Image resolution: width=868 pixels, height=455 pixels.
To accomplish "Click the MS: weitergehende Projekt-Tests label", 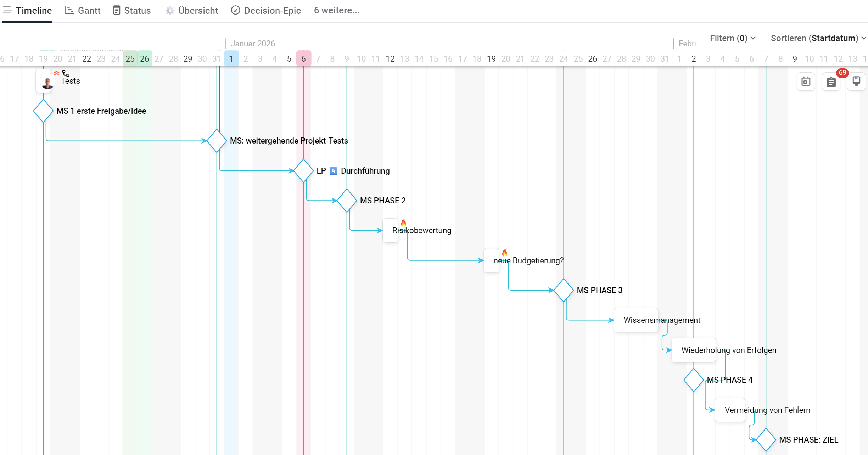I will pos(289,141).
